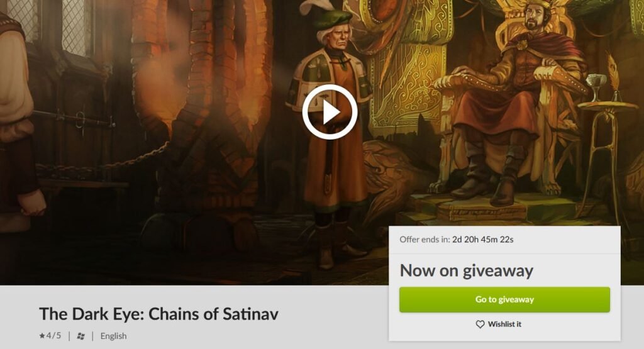Click The Dark Eye: Chains of Satinav title
The image size is (644, 349).
(158, 314)
